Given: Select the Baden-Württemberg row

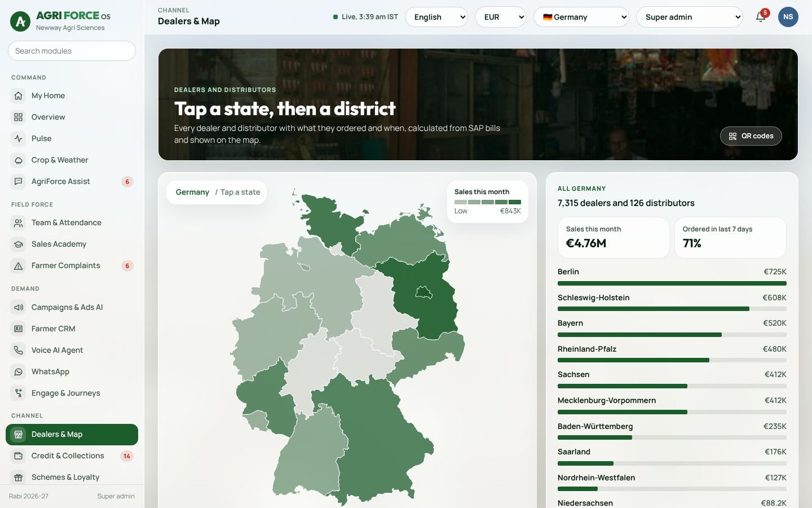Looking at the screenshot, I should [x=672, y=432].
